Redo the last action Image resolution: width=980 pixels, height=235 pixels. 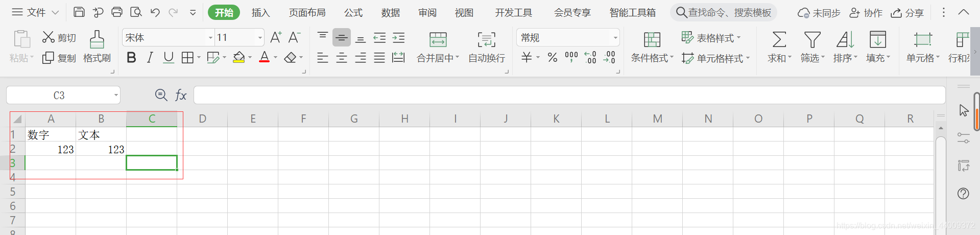174,12
